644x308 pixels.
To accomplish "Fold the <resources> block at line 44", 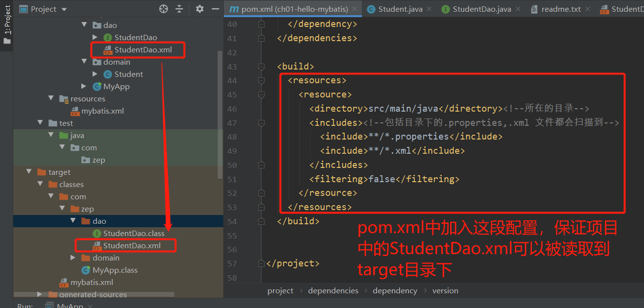I will click(262, 80).
